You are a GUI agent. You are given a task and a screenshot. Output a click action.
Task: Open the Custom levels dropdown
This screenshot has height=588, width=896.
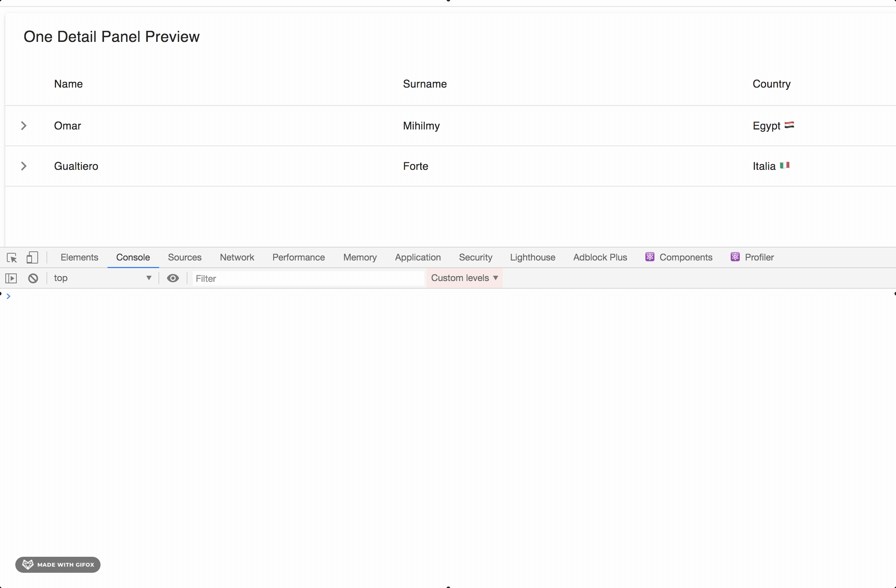[x=464, y=278]
